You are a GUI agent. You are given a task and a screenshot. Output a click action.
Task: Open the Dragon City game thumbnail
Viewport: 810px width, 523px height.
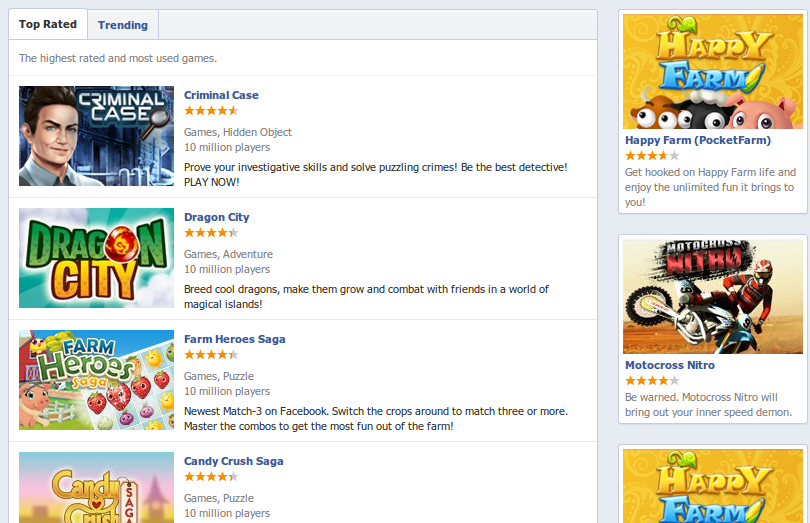point(97,258)
